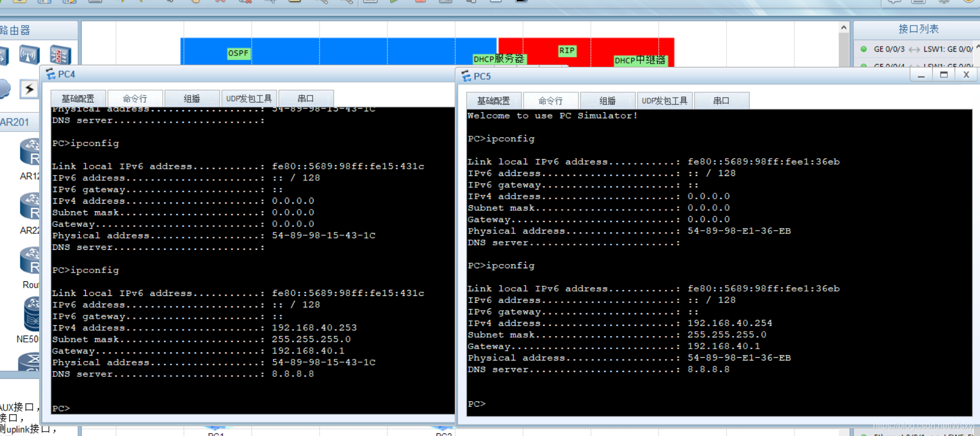980x436 pixels.
Task: Click the 255.255.255.0 subnet mask in PC4
Action: (x=311, y=339)
